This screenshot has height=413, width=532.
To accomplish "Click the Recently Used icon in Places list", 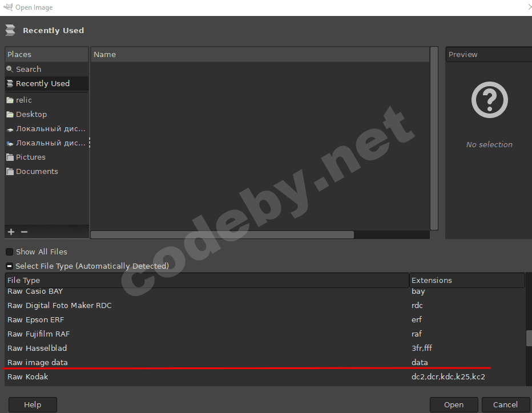I will pos(10,83).
